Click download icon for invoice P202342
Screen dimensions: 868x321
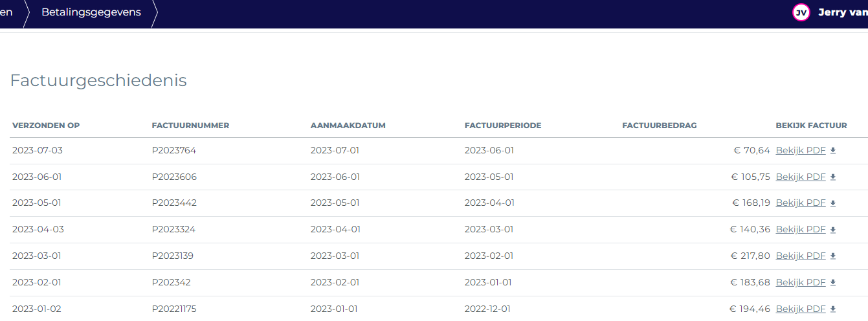click(833, 283)
